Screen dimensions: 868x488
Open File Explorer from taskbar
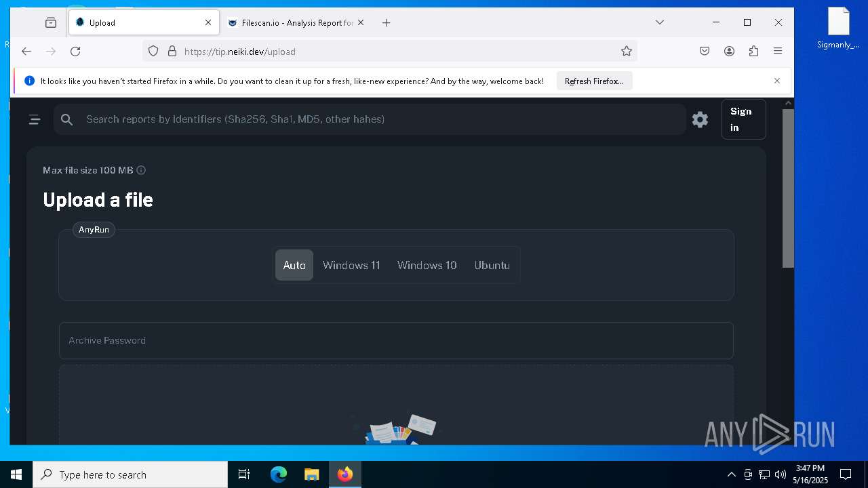[x=311, y=474]
